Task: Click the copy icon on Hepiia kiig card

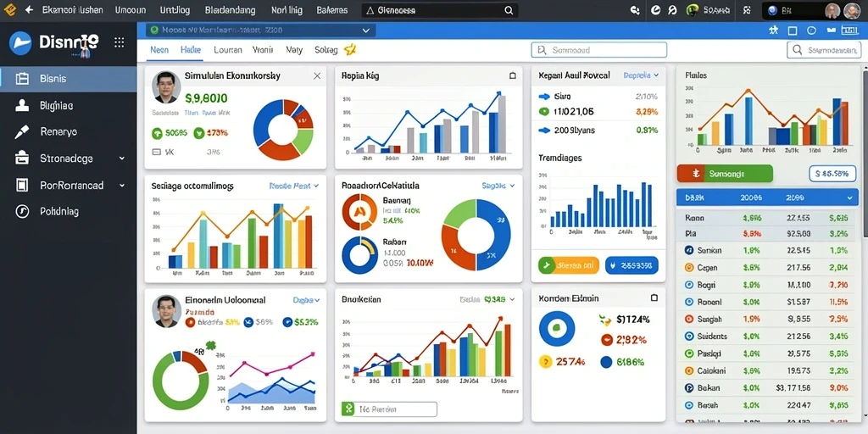Action: coord(513,75)
